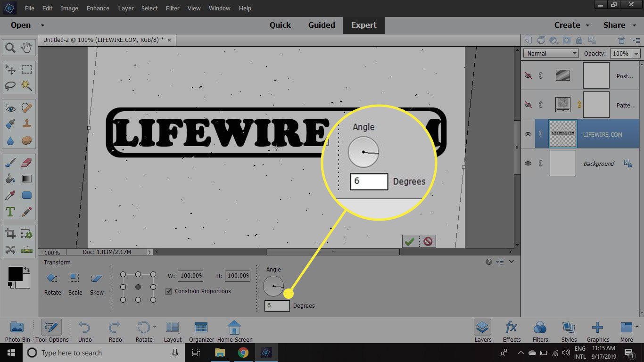Select the Type tool
This screenshot has width=644, height=362.
pyautogui.click(x=10, y=212)
